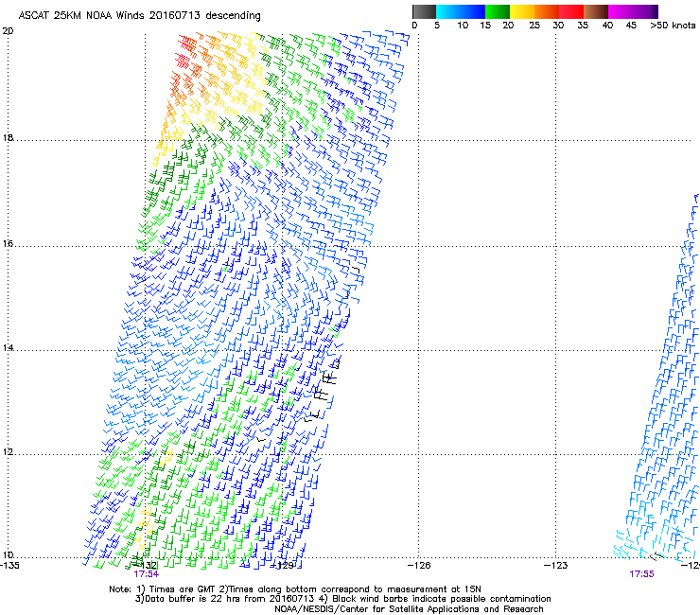
Task: Click the 'Data buffer is 22 hrs' note
Action: coord(342,599)
